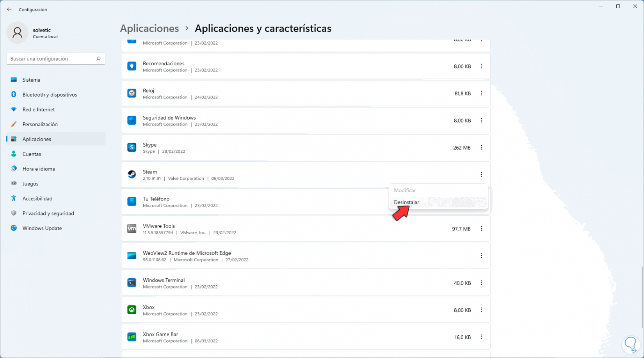The image size is (644, 358).
Task: Click the 97,7 MB size of VMware Tools
Action: [x=461, y=229]
